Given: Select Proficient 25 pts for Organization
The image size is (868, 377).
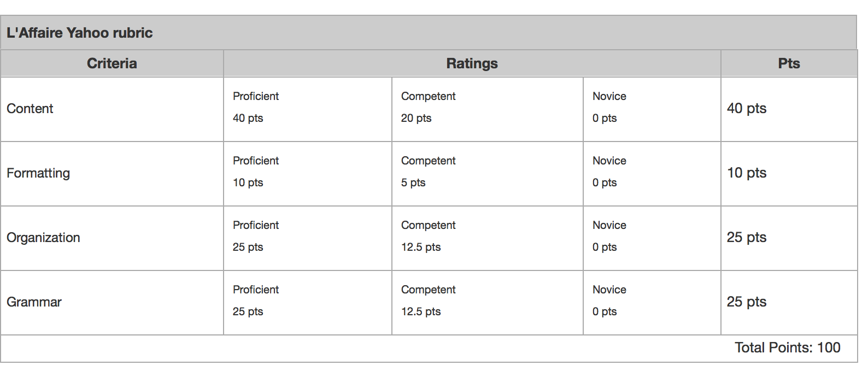Looking at the screenshot, I should [307, 237].
